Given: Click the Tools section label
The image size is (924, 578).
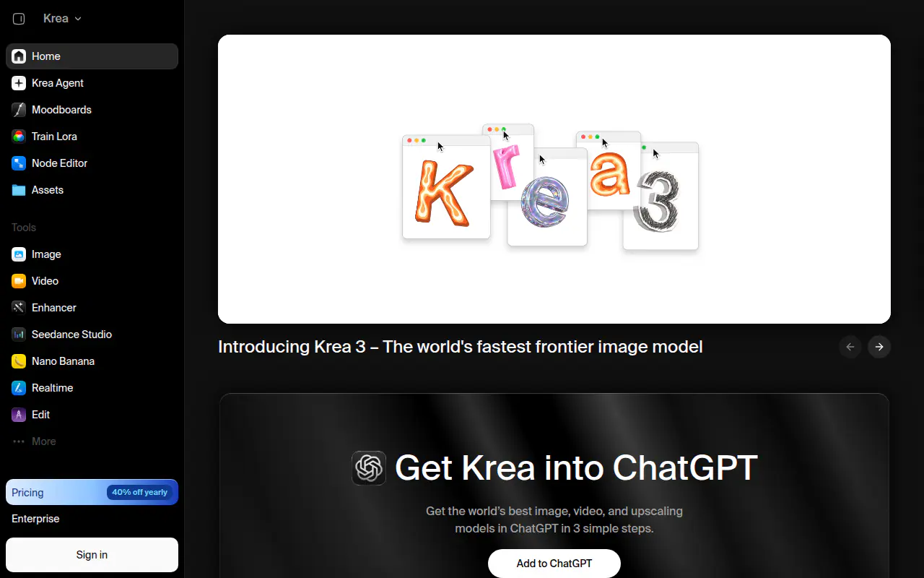Looking at the screenshot, I should point(24,228).
